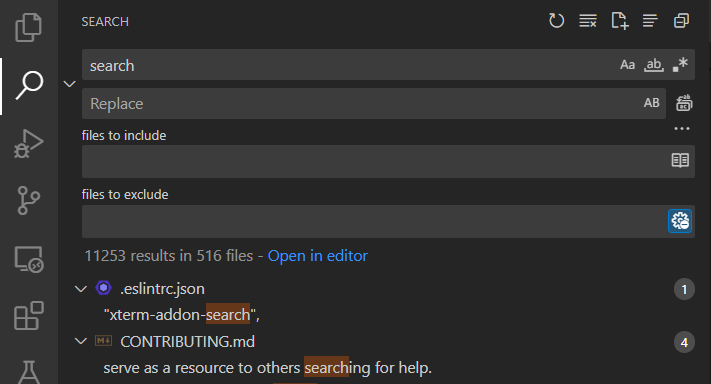This screenshot has width=711, height=384.
Task: Click the Markdown file type icon
Action: (103, 340)
